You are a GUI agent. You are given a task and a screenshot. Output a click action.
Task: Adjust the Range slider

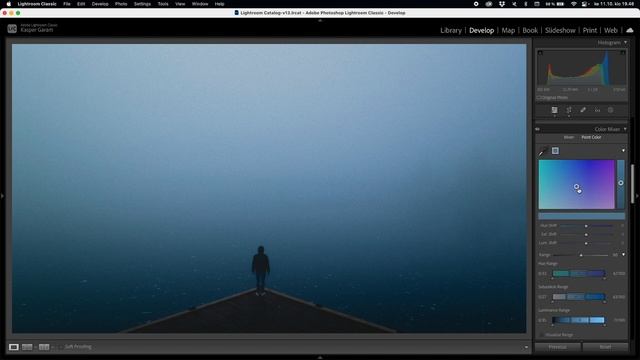581,255
